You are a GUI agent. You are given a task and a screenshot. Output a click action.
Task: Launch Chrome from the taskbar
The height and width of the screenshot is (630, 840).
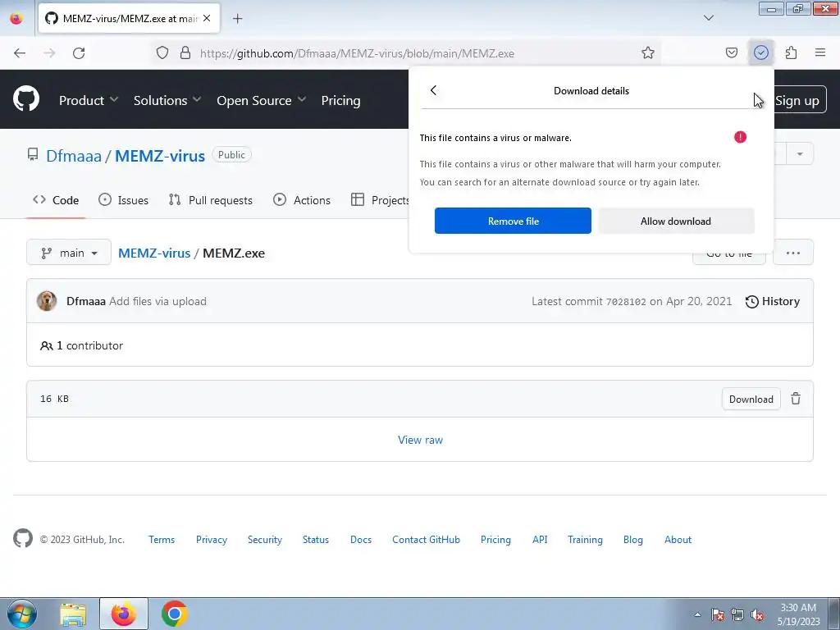point(174,614)
